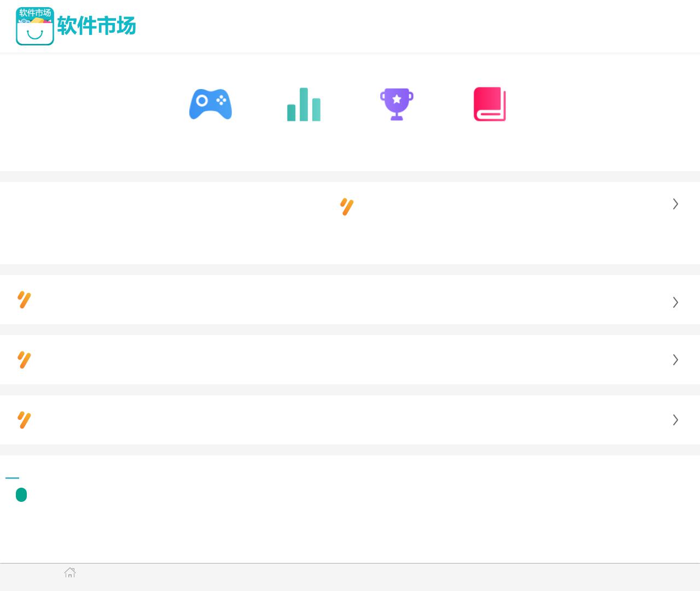Select the teal underline tab indicator
Image resolution: width=700 pixels, height=591 pixels.
pos(12,478)
